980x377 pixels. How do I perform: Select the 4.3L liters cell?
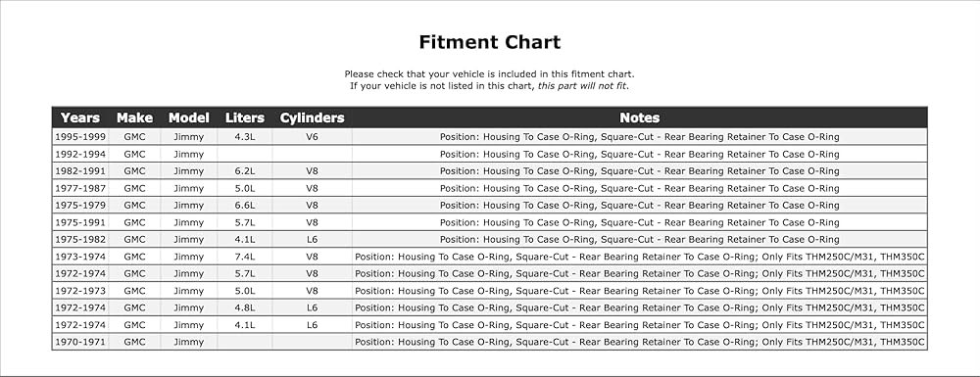[244, 137]
